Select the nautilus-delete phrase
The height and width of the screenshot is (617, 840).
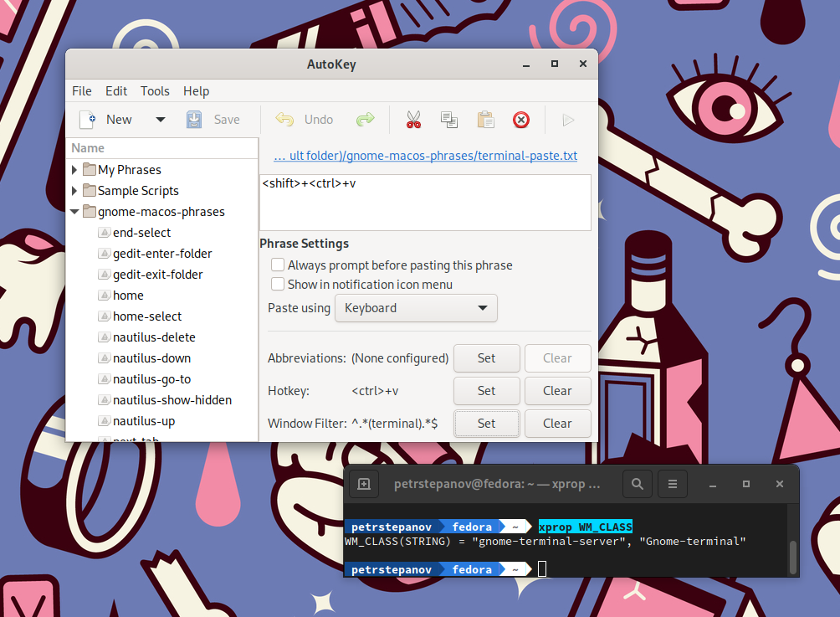coord(154,337)
